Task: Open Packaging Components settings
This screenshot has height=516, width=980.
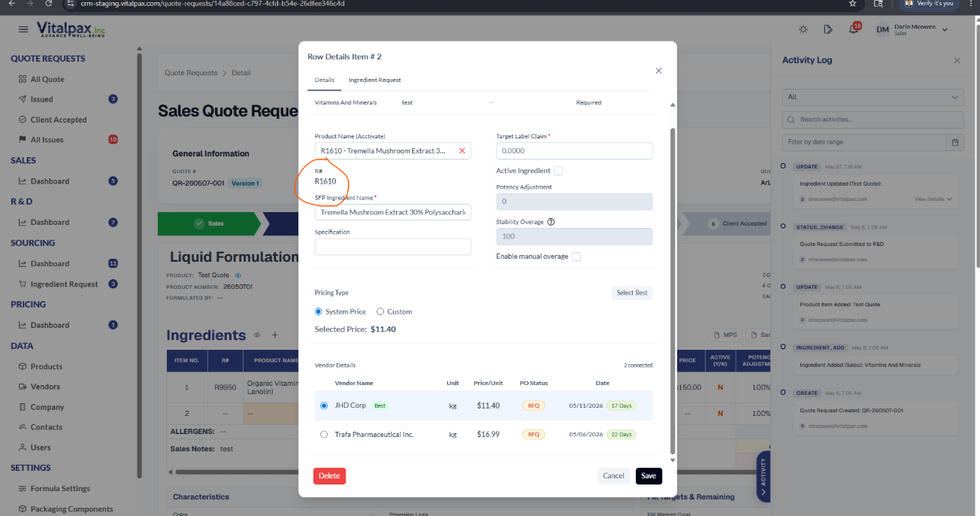Action: 71,509
